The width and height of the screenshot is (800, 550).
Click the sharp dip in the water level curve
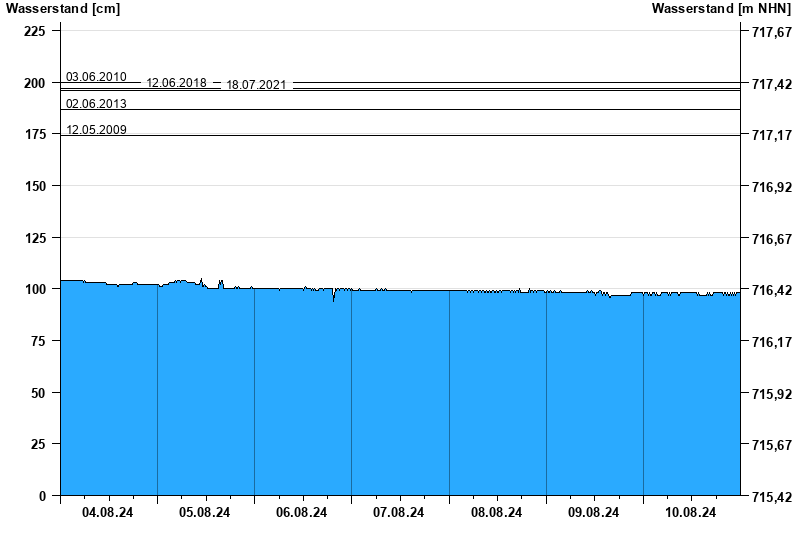click(334, 295)
